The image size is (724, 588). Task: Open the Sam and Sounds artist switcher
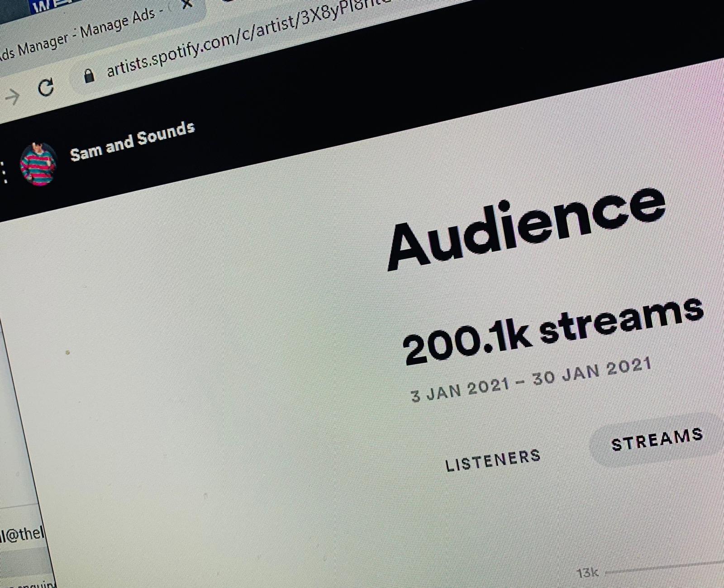132,141
